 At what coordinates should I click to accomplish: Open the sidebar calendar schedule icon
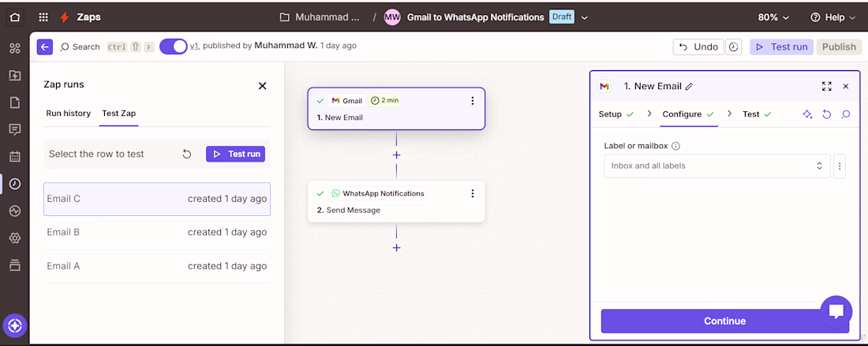15,156
